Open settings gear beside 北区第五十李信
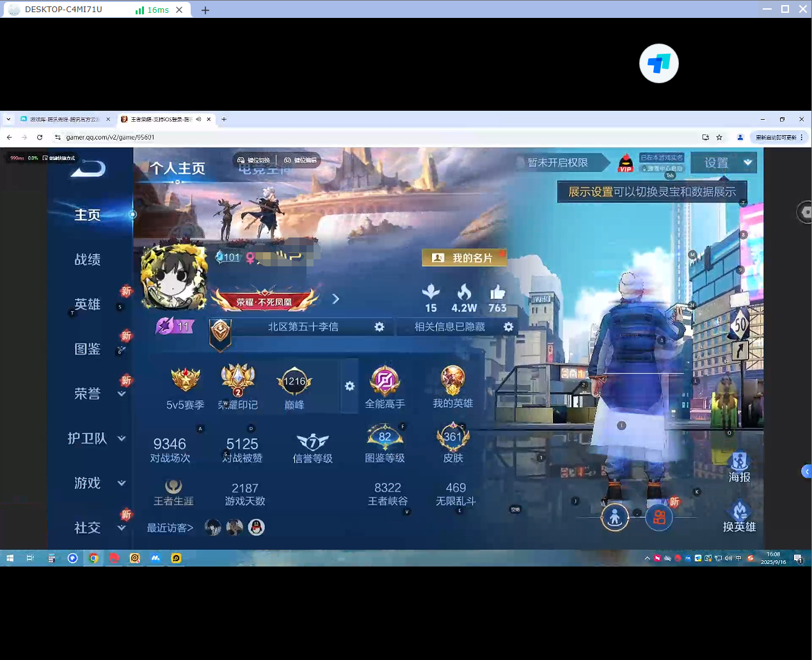 tap(379, 326)
